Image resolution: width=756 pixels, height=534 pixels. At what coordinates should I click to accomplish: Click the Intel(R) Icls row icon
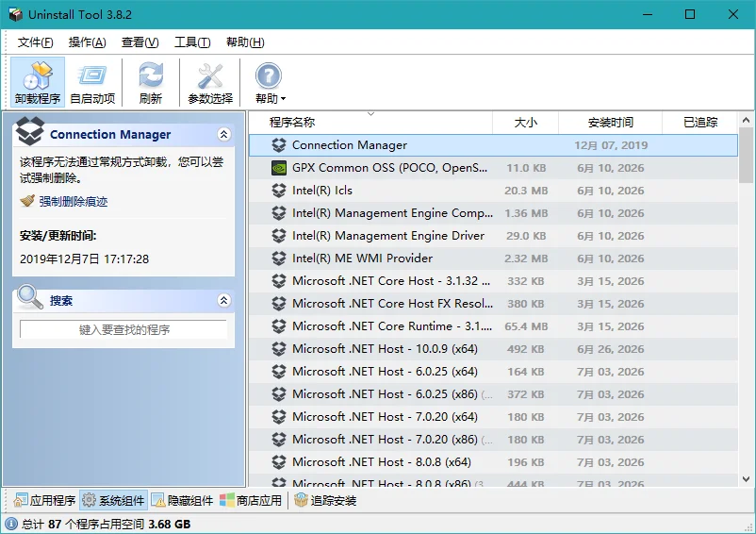279,191
